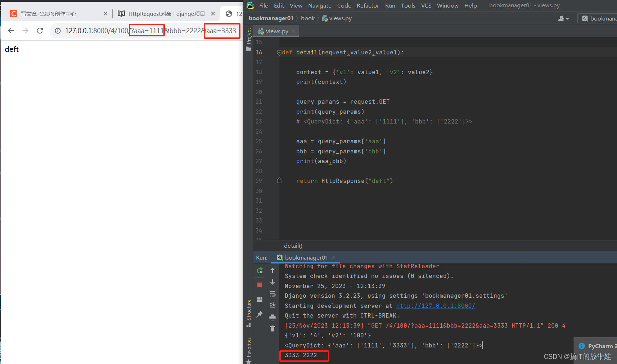The image size is (617, 364).
Task: Click 'context' assignment on line 18
Action: click(364, 72)
